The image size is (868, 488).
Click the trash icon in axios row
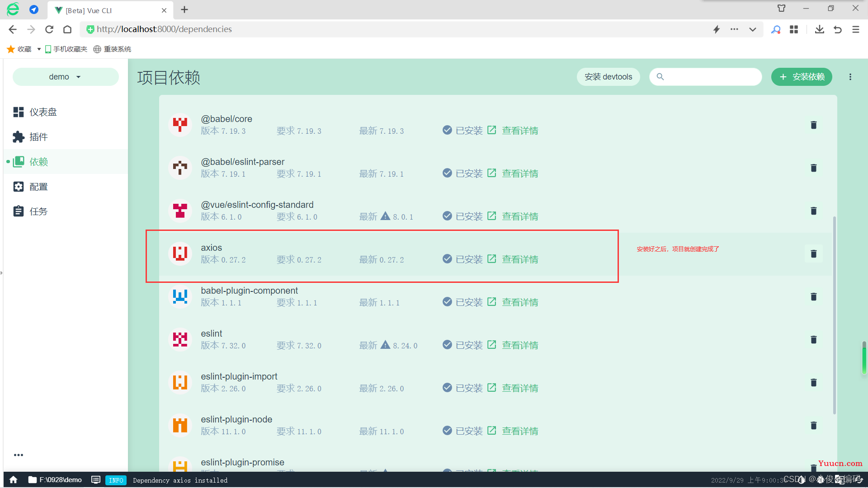pyautogui.click(x=813, y=254)
